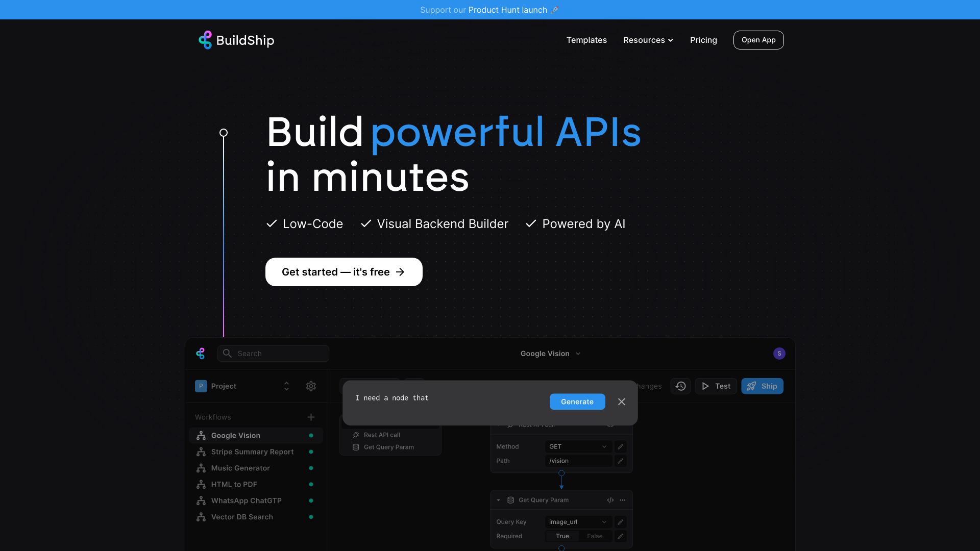Collapse the Get Query Param node
Screen dimensions: 980x551
[x=499, y=500]
